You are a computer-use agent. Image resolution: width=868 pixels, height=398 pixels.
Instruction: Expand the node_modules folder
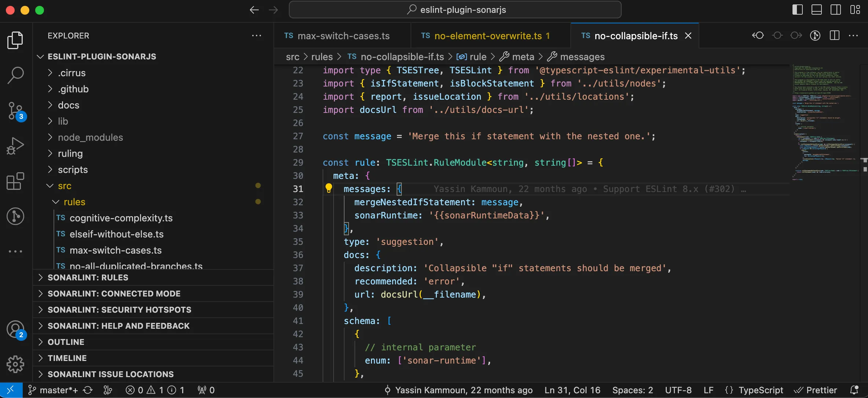(x=153, y=137)
